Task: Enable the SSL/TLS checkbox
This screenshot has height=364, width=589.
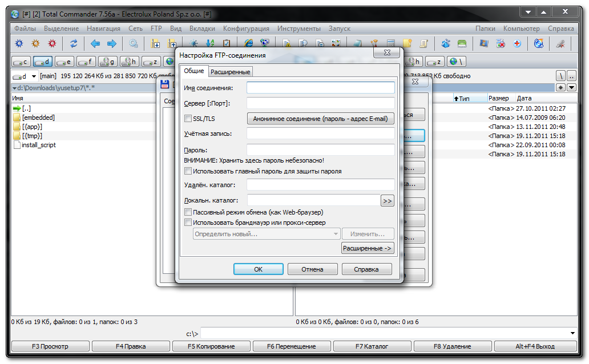Action: click(188, 119)
